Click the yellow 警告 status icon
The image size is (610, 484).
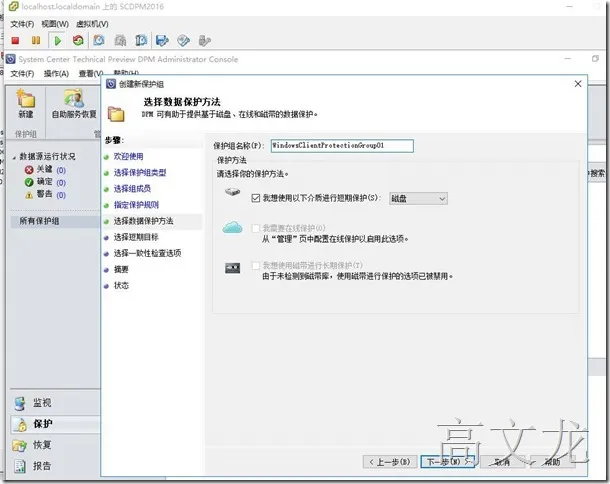(29, 195)
